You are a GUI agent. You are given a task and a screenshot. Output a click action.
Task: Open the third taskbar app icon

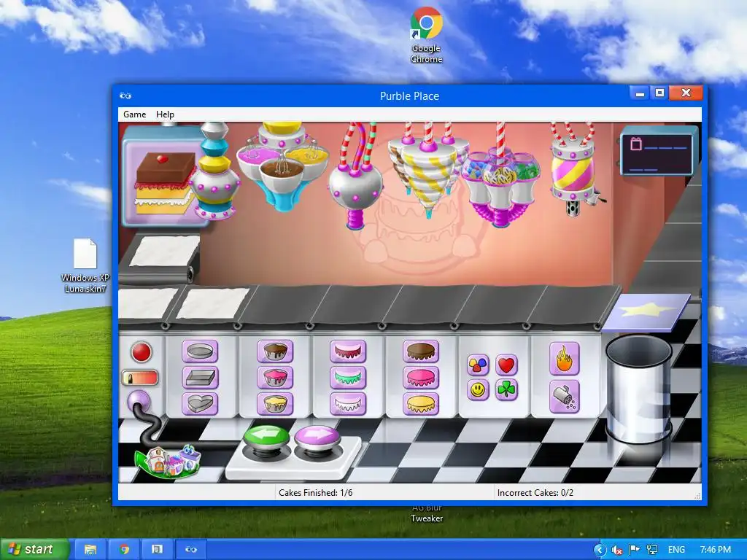tap(157, 550)
